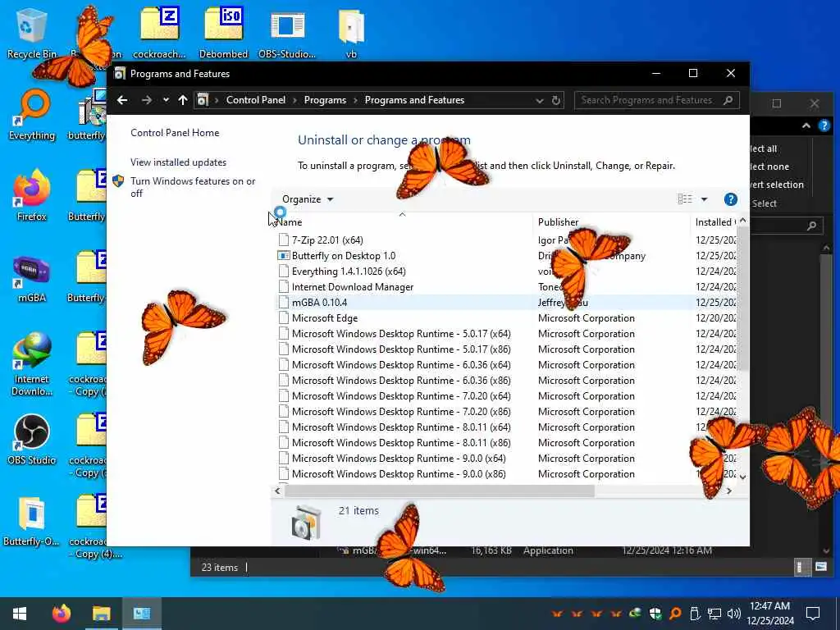Open the cockroach zip file on desktop
Screen dimensions: 840x630
pos(159,33)
